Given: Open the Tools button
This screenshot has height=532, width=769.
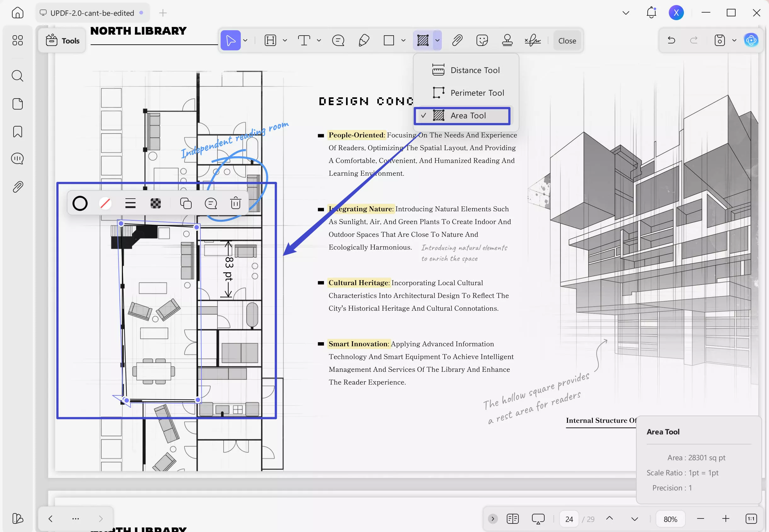Looking at the screenshot, I should 62,41.
